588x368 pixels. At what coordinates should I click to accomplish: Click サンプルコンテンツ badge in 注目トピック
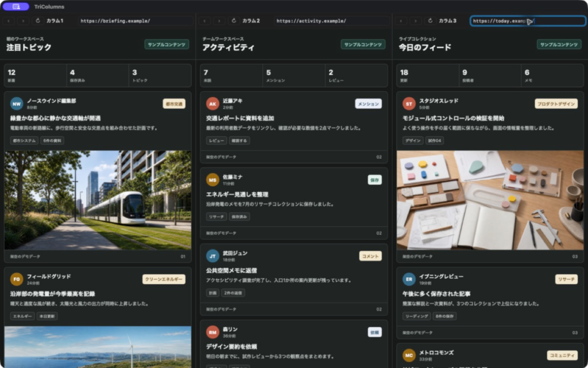click(167, 44)
